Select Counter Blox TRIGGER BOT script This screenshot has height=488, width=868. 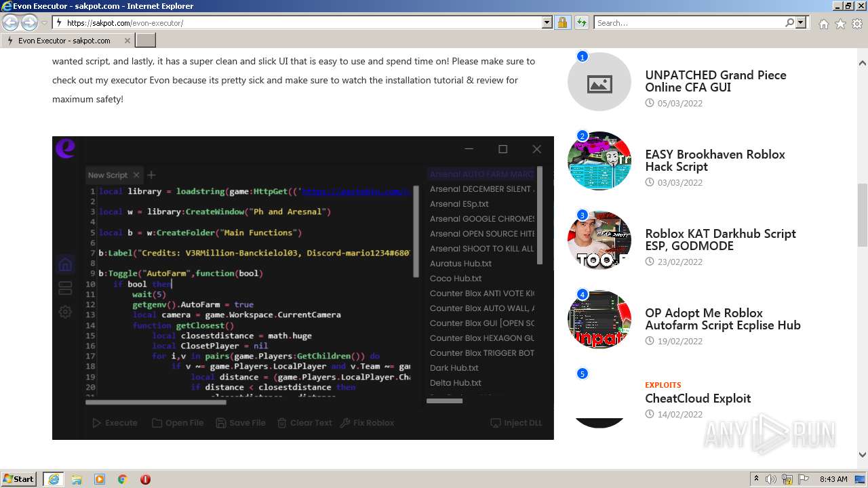coord(482,353)
